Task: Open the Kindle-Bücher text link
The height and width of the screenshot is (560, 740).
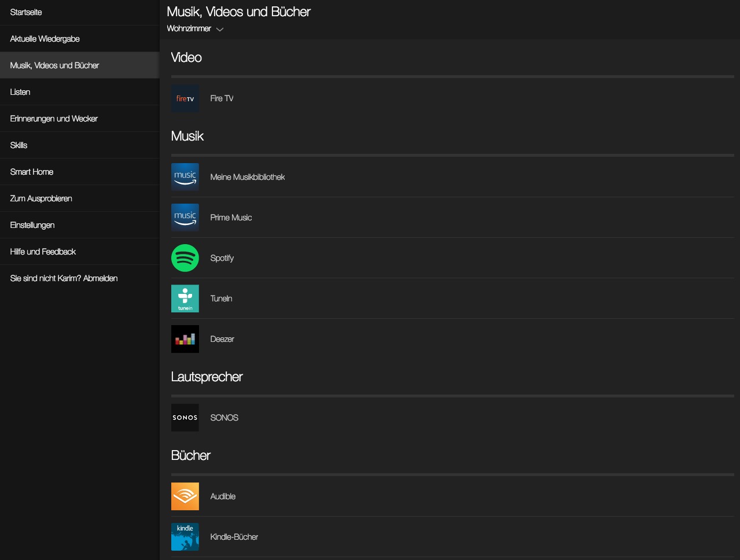Action: [234, 537]
